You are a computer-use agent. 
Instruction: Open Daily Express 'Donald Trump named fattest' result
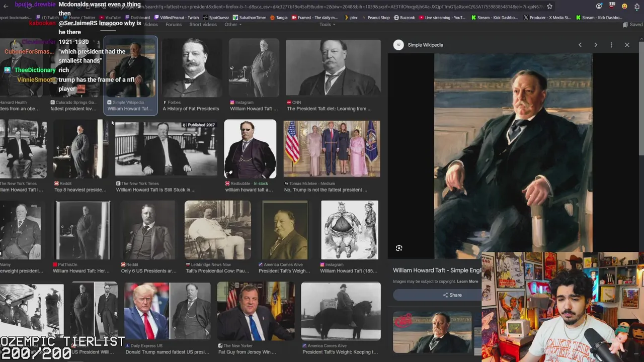coord(167,319)
